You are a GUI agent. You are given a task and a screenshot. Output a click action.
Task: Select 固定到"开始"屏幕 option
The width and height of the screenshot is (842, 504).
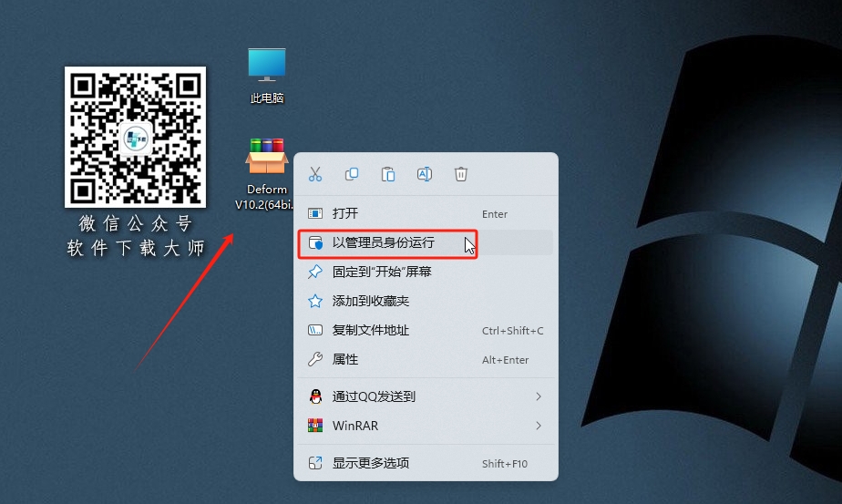point(426,272)
